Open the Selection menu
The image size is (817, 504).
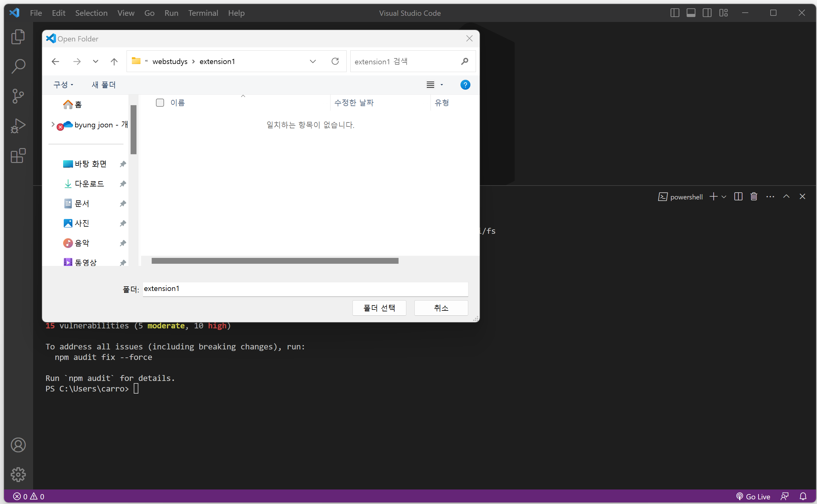(91, 13)
